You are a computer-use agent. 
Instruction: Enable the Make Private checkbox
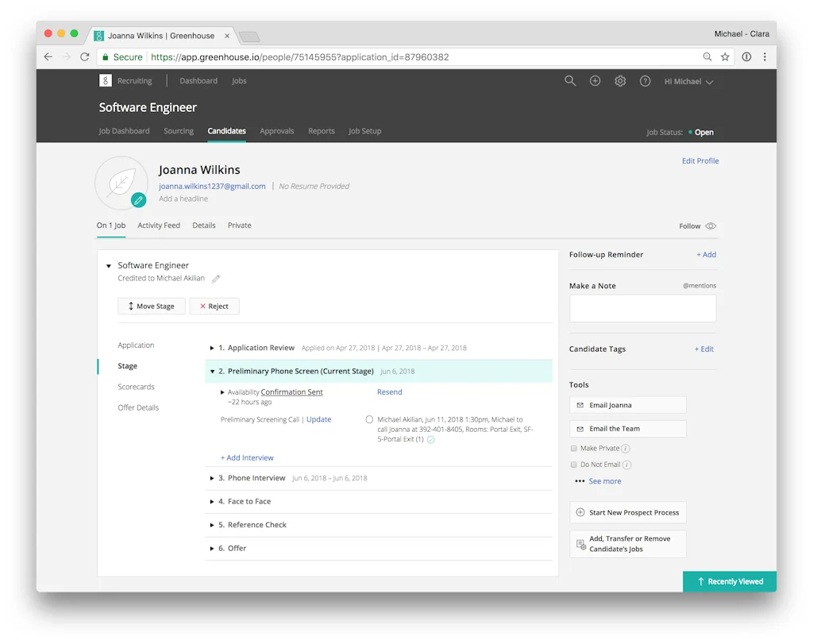[x=574, y=449]
